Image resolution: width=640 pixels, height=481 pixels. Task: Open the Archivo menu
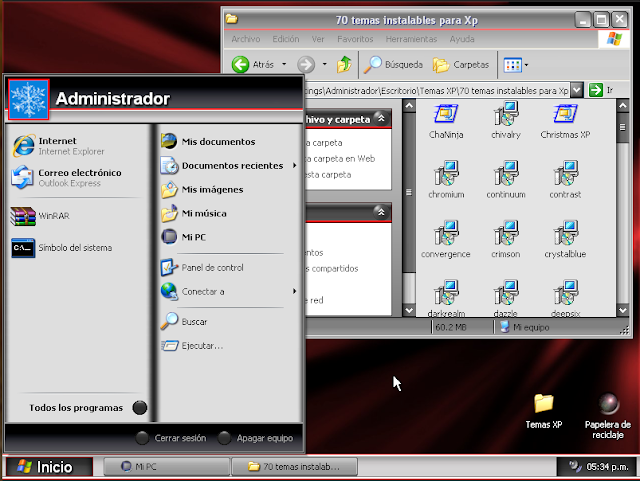tap(246, 39)
